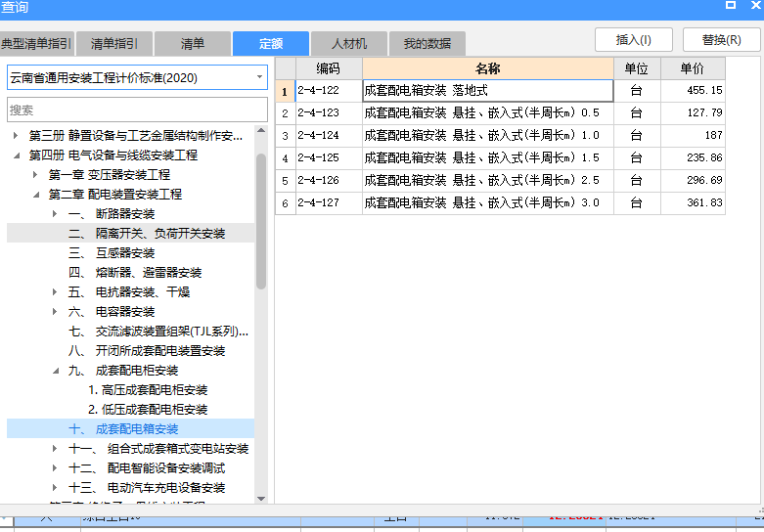Click price cell 127.79

click(693, 113)
